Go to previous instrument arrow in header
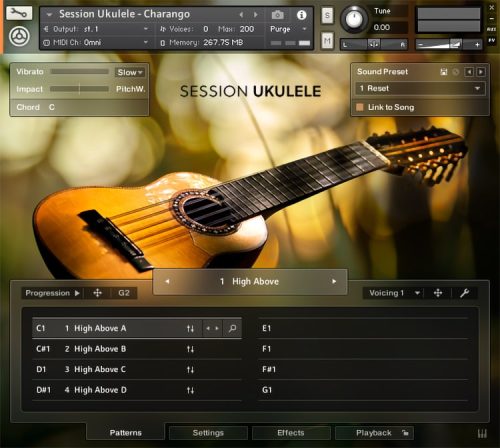Screen dimensions: 500x448 241,15
